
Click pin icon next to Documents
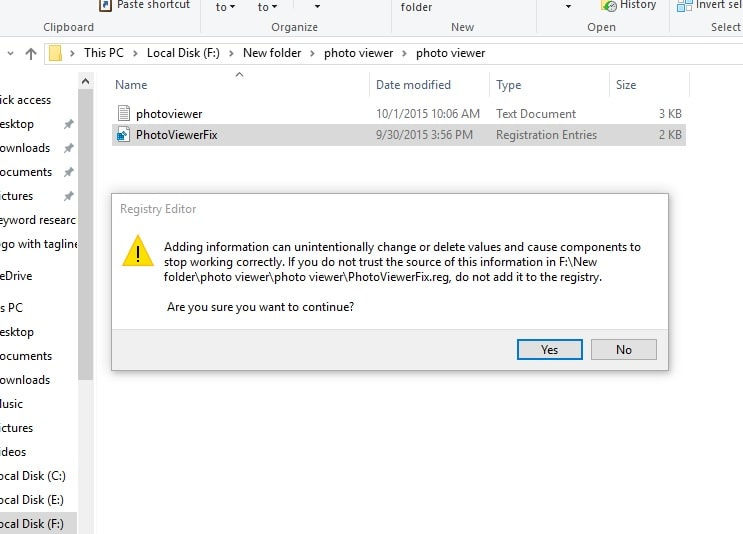(69, 172)
